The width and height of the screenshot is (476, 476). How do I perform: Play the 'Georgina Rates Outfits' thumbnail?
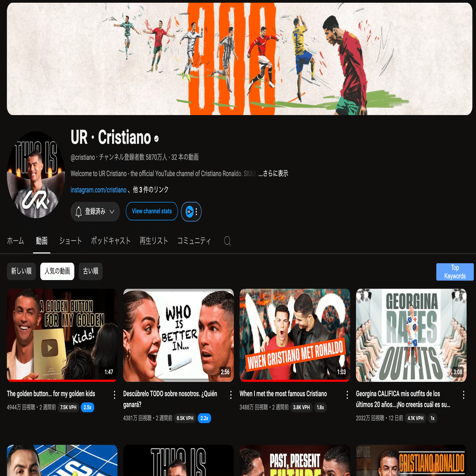click(411, 335)
